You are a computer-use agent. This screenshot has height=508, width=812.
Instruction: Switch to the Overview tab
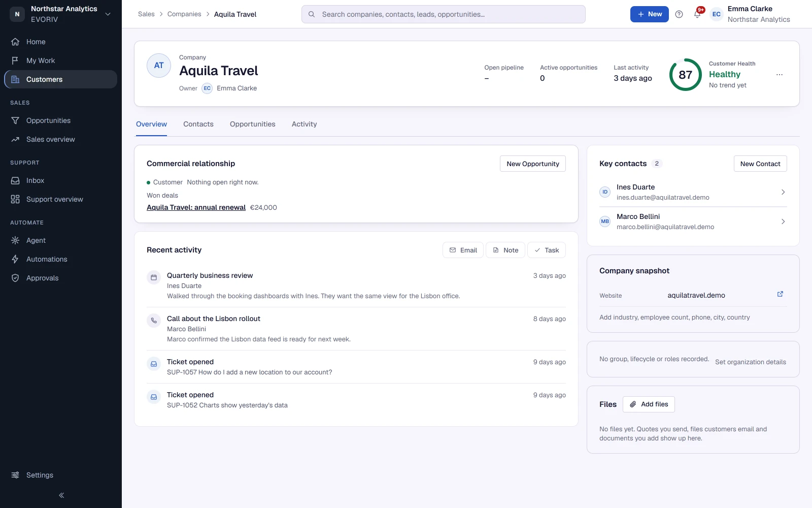151,124
